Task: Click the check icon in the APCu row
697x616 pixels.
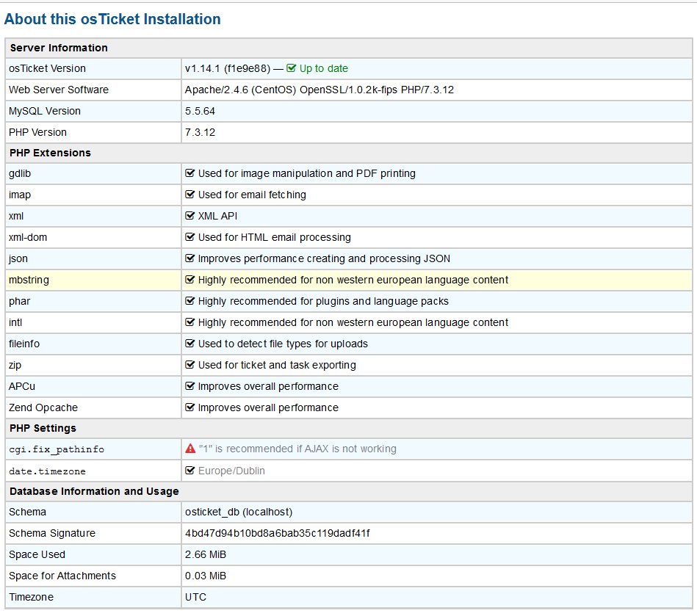Action: tap(189, 386)
